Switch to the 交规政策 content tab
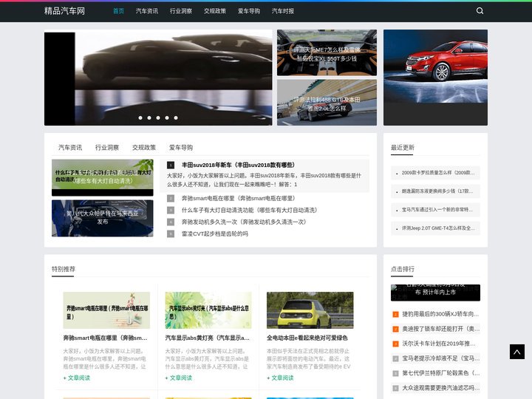This screenshot has width=532, height=399. point(144,148)
